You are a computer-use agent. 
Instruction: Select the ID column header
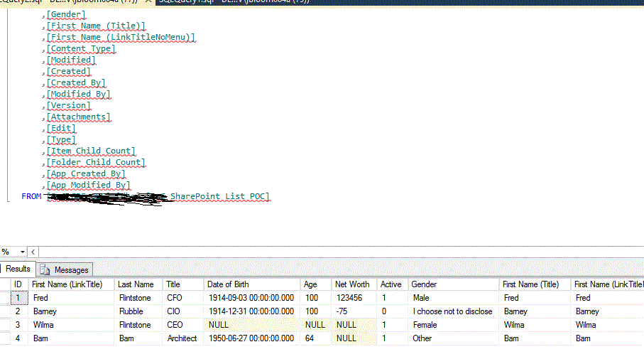[19, 284]
